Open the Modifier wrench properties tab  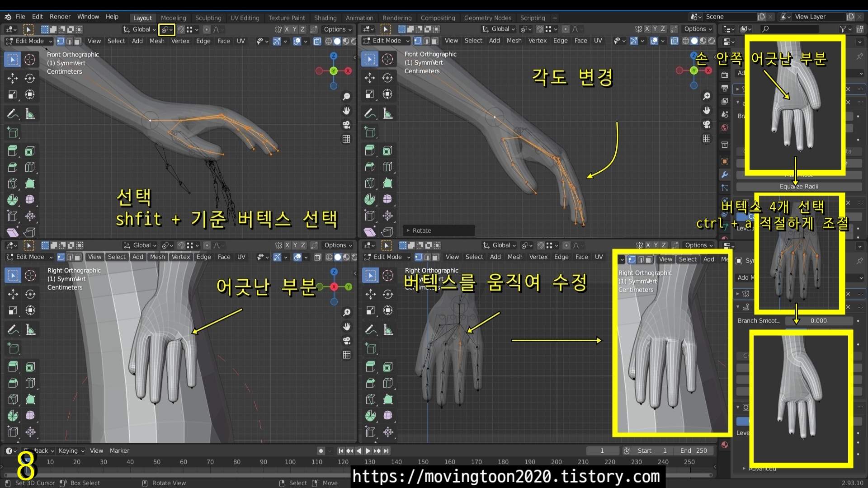pyautogui.click(x=725, y=174)
